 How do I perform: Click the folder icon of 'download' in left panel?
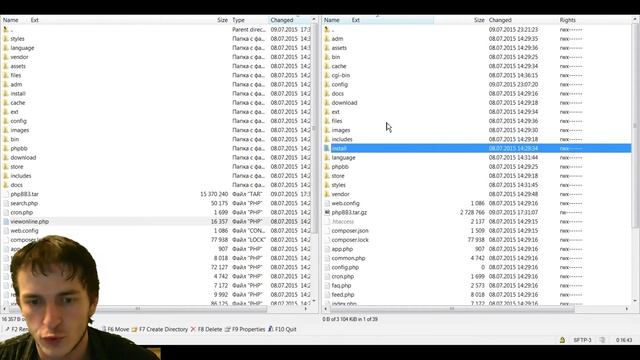pyautogui.click(x=6, y=158)
